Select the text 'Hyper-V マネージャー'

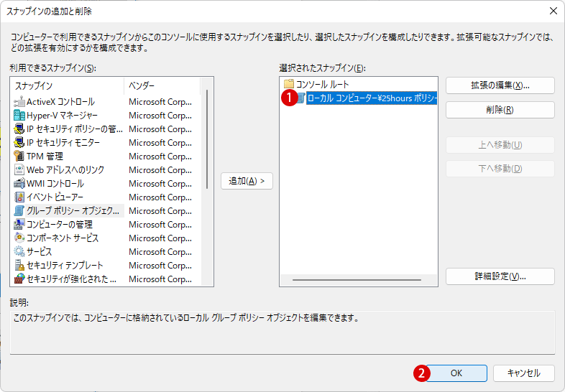(x=62, y=116)
